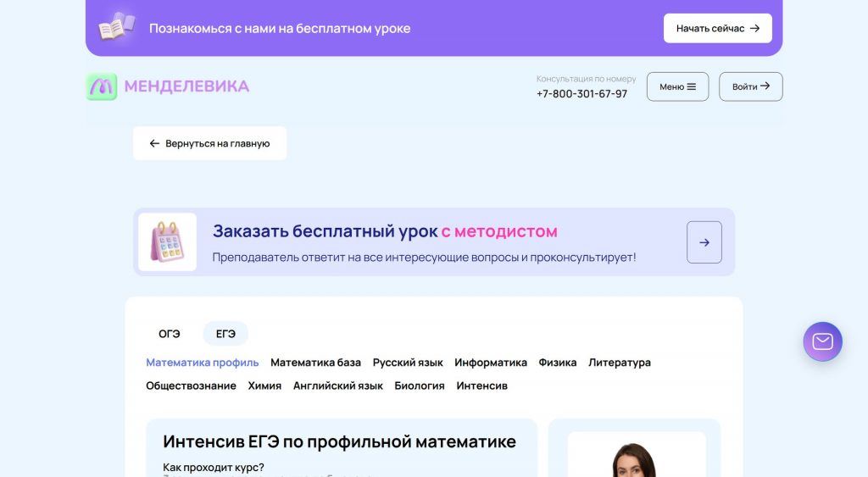Choose the Русский язык subject
The image size is (868, 477).
pos(408,363)
